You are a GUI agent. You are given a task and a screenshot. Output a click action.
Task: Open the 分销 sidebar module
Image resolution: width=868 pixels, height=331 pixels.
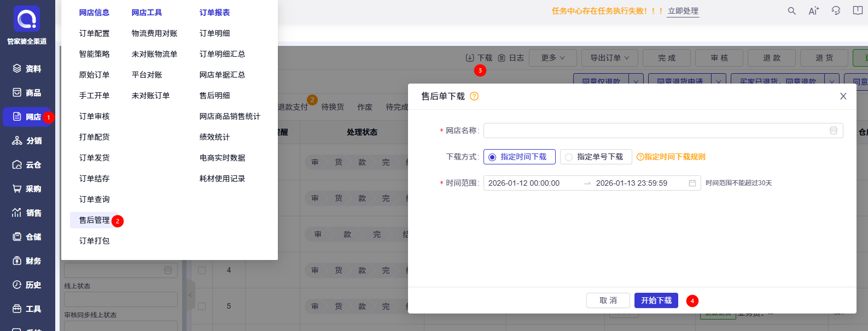[x=27, y=141]
